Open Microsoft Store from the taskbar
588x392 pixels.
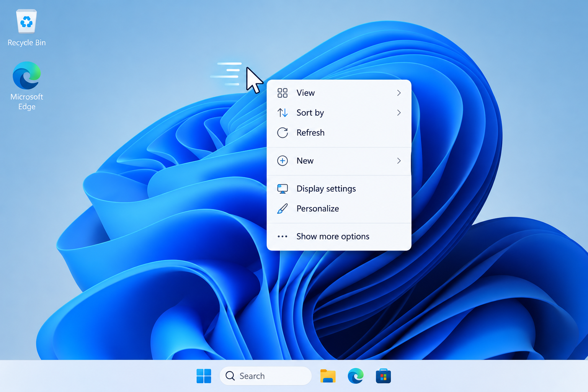tap(383, 376)
